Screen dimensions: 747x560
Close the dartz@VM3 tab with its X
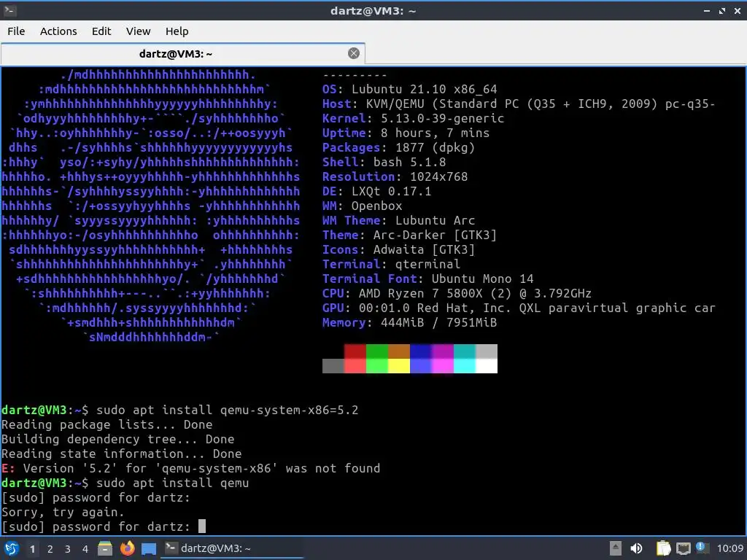[354, 53]
